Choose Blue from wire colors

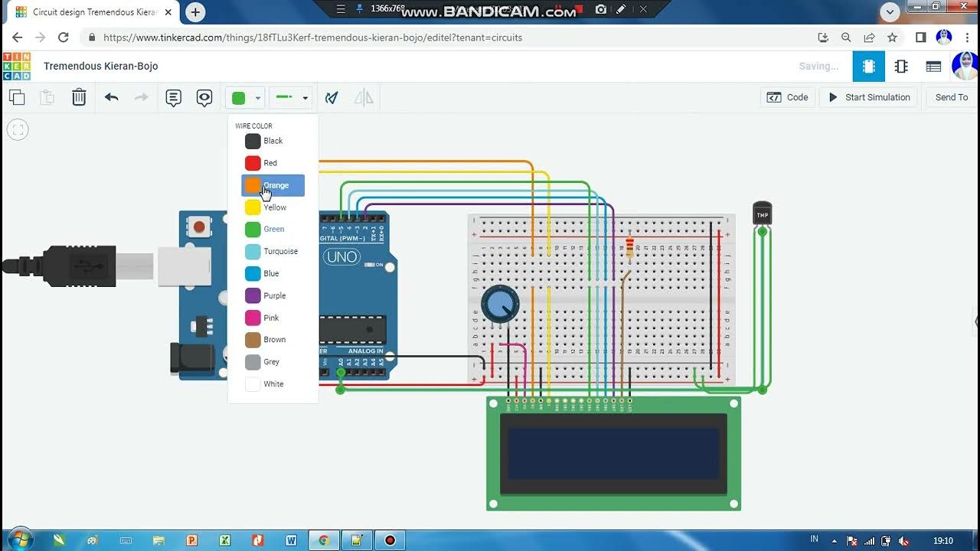[273, 273]
